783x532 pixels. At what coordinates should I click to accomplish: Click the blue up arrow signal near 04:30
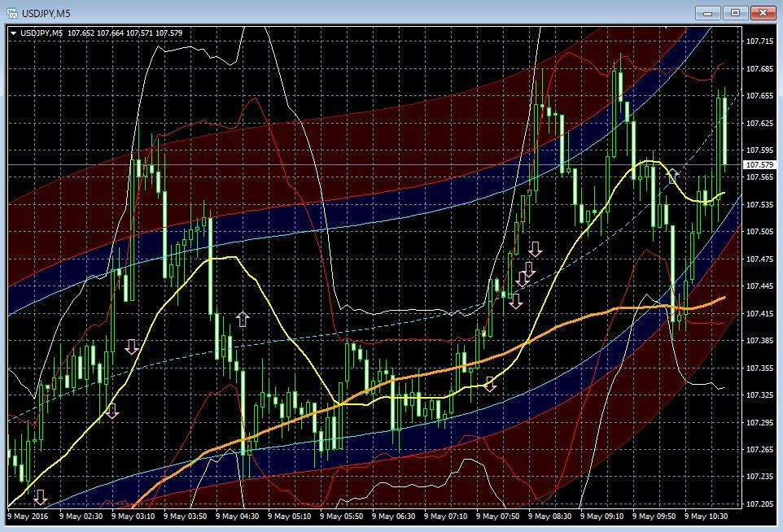243,318
